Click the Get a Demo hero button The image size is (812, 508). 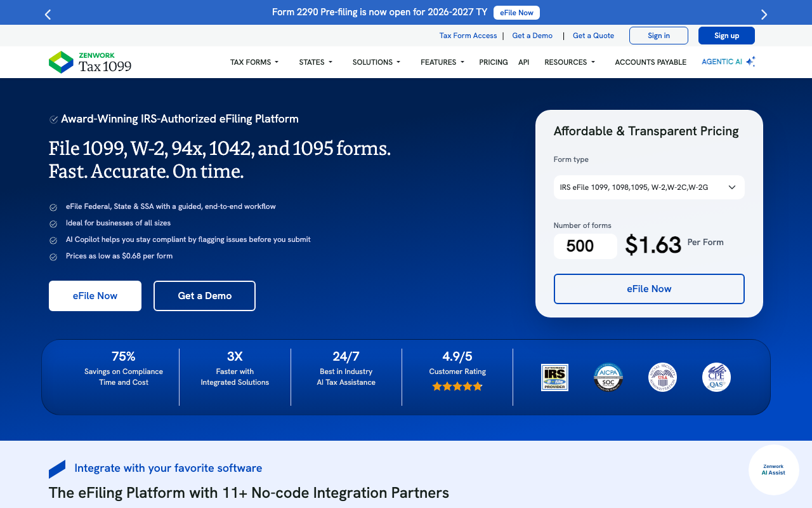tap(204, 296)
